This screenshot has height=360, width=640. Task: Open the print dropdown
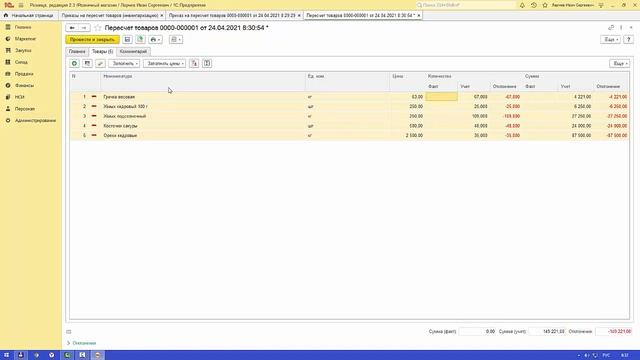[155, 40]
